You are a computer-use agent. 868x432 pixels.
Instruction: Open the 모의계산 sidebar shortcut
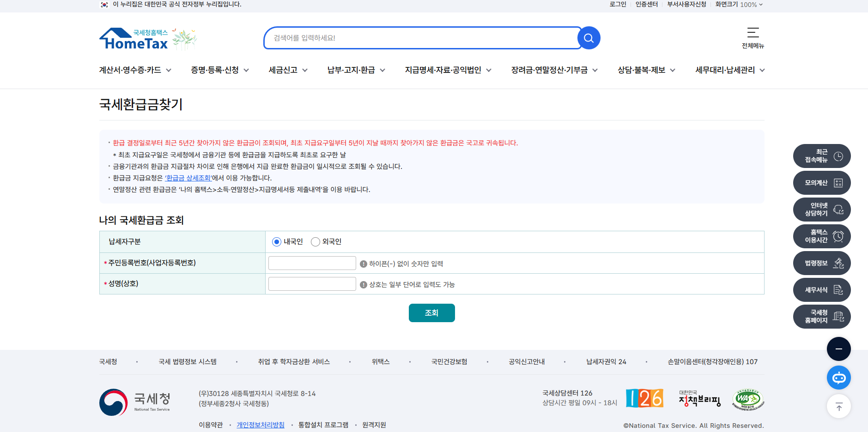(x=821, y=182)
